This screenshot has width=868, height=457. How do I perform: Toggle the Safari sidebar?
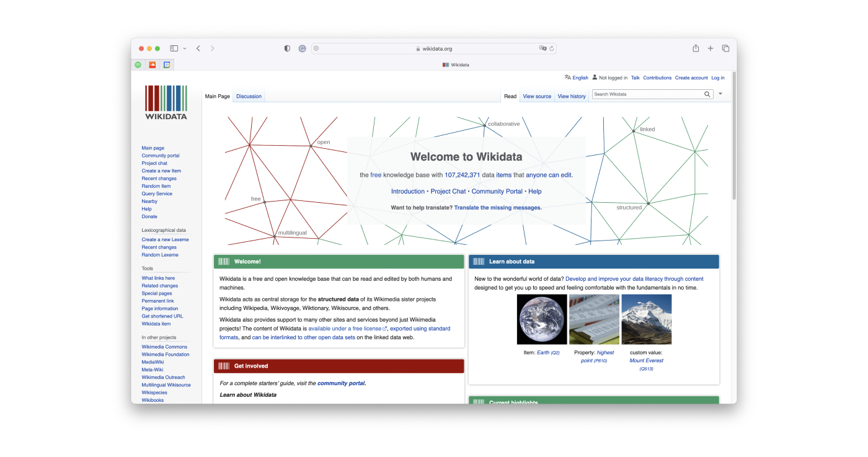point(174,48)
